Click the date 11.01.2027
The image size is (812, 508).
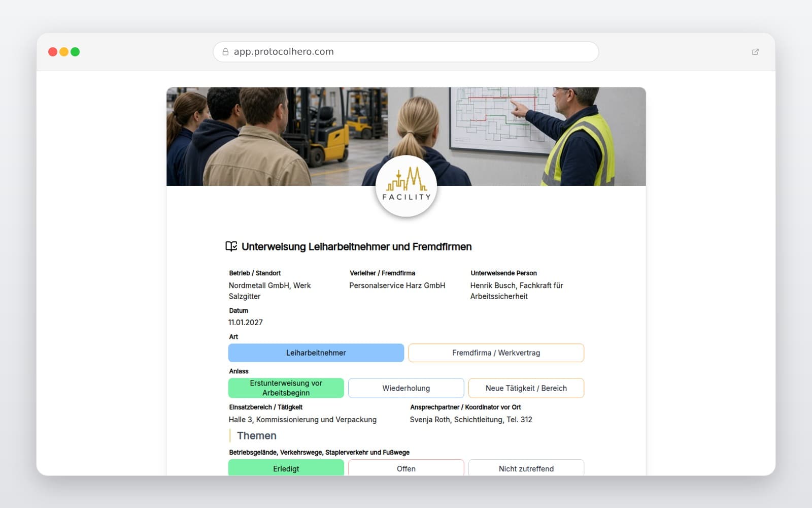pyautogui.click(x=246, y=323)
